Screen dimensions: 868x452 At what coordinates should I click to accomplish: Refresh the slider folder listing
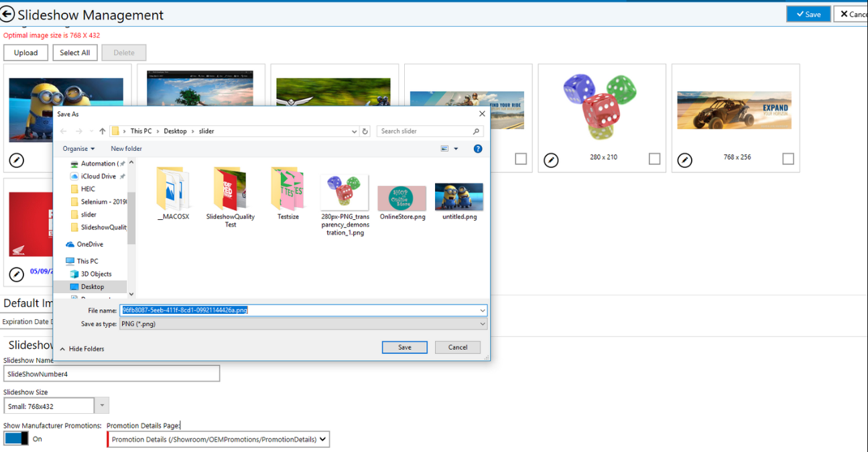[x=365, y=131]
